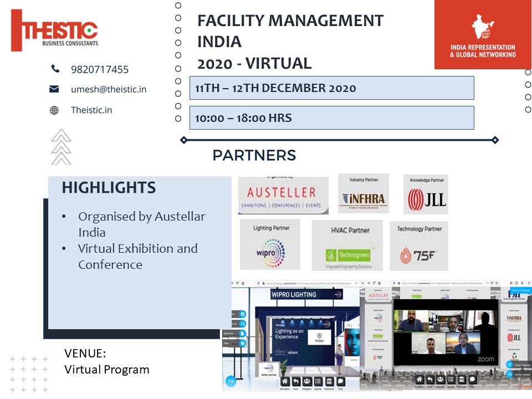Open Chat bubble icon in Wipro booth view

pos(340,382)
